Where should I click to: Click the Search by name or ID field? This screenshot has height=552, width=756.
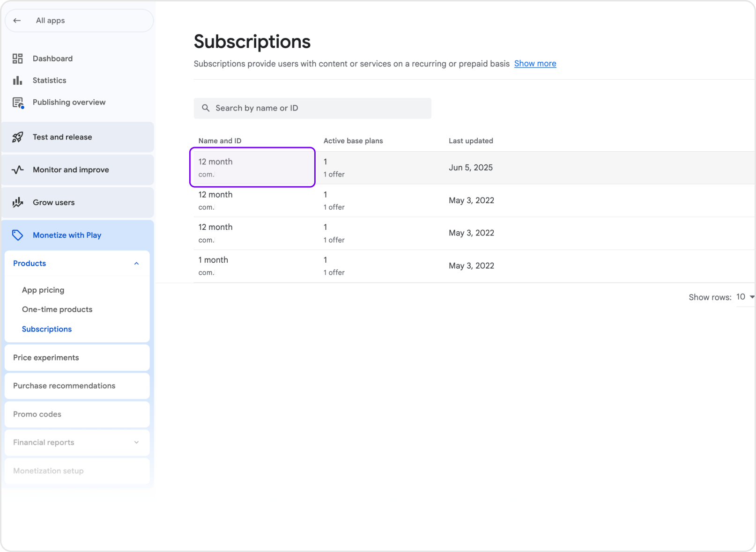click(x=312, y=108)
